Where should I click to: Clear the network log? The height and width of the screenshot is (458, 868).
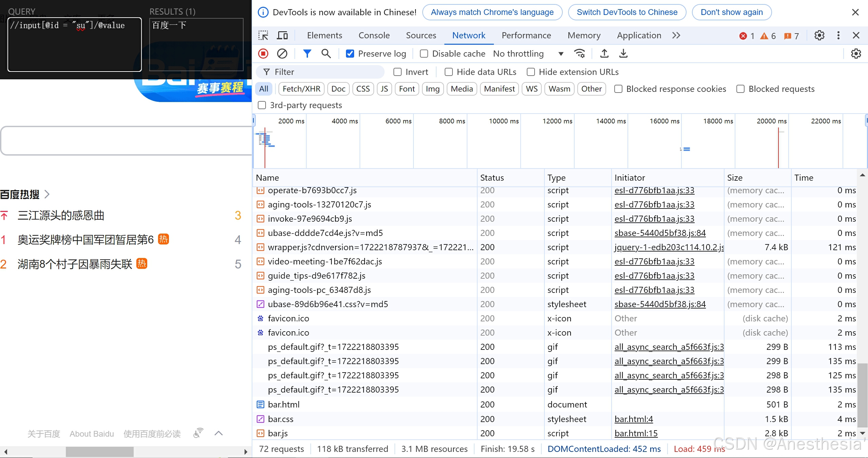pos(282,54)
